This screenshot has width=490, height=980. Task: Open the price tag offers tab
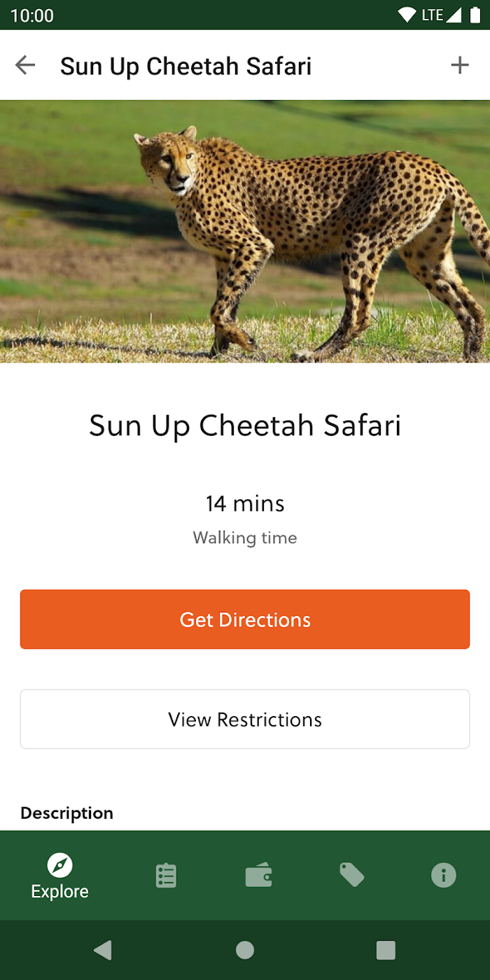tap(351, 874)
